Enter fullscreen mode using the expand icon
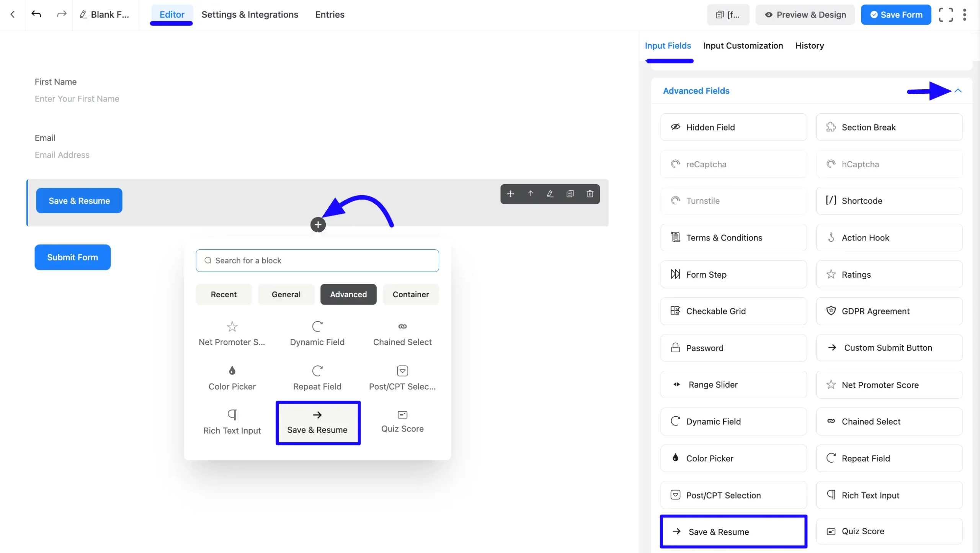Image resolution: width=980 pixels, height=553 pixels. pos(946,15)
